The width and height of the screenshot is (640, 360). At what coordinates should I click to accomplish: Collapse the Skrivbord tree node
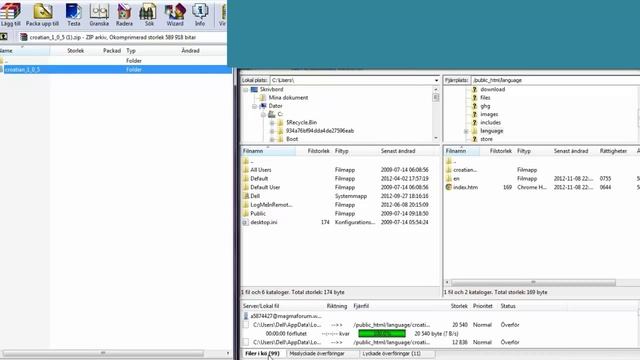(246, 89)
